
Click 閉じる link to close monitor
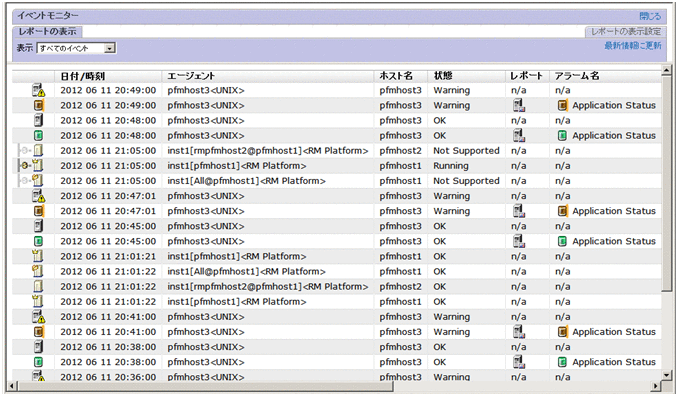pyautogui.click(x=650, y=16)
